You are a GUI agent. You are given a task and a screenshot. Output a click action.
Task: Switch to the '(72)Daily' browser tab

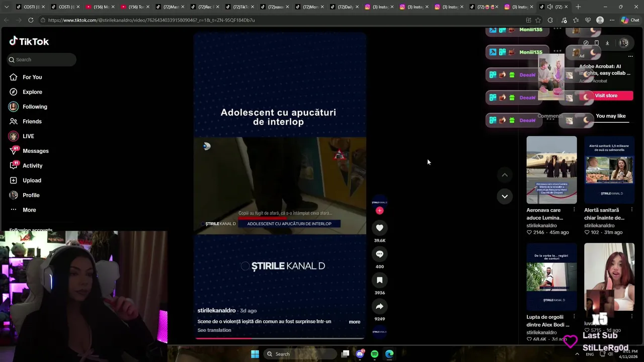click(345, 7)
